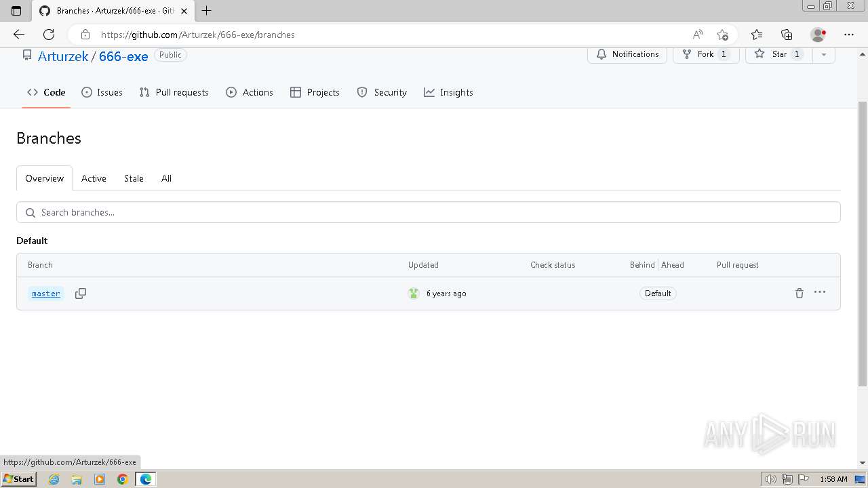Open the Pull requests tab

174,92
